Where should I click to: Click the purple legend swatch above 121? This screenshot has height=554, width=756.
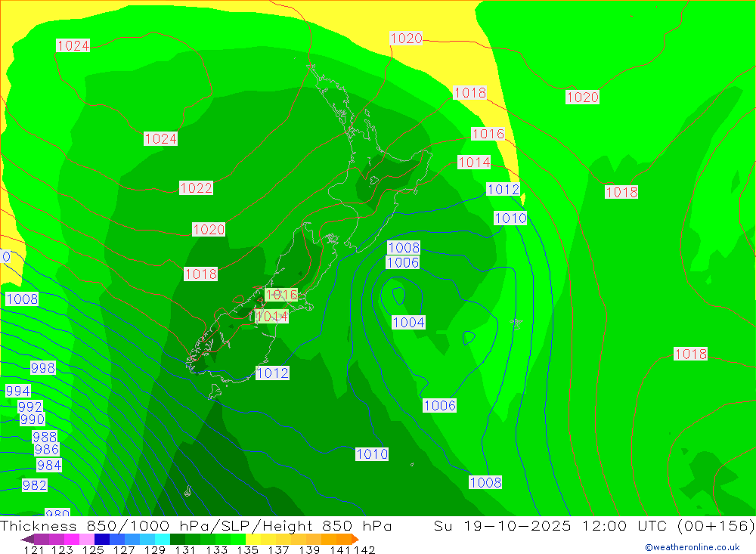(42, 539)
